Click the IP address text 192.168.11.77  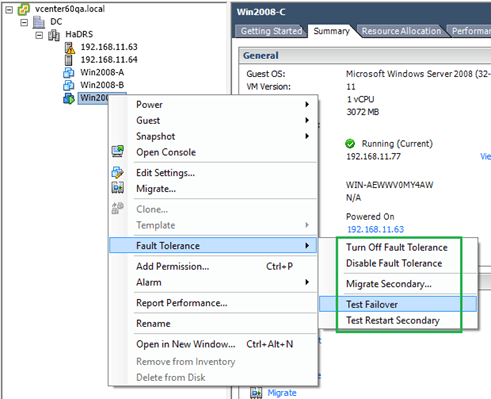[x=373, y=156]
